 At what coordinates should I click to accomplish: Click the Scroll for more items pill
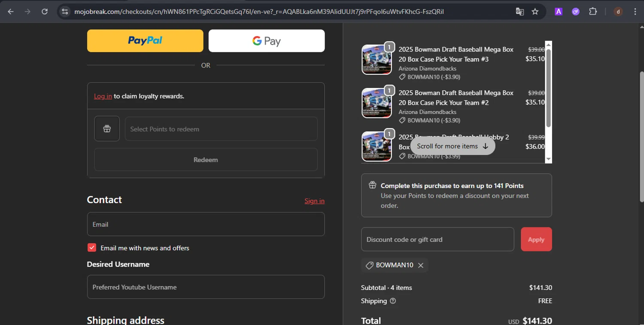pos(453,146)
